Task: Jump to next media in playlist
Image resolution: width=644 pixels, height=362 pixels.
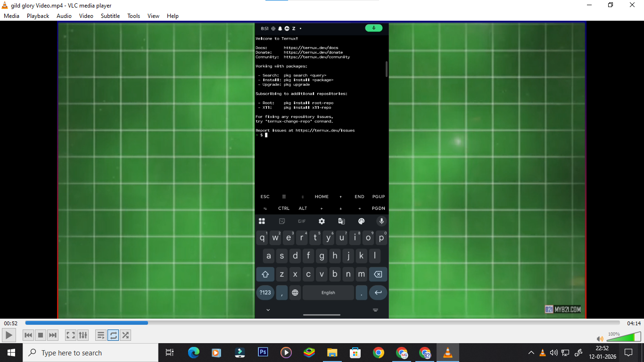Action: click(x=53, y=335)
